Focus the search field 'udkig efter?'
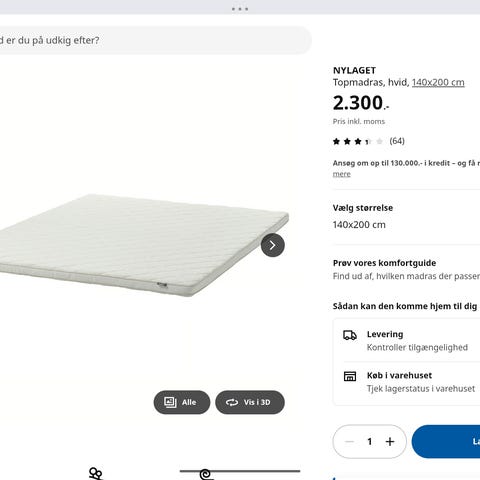Screen dimensions: 480x480 click(x=155, y=40)
